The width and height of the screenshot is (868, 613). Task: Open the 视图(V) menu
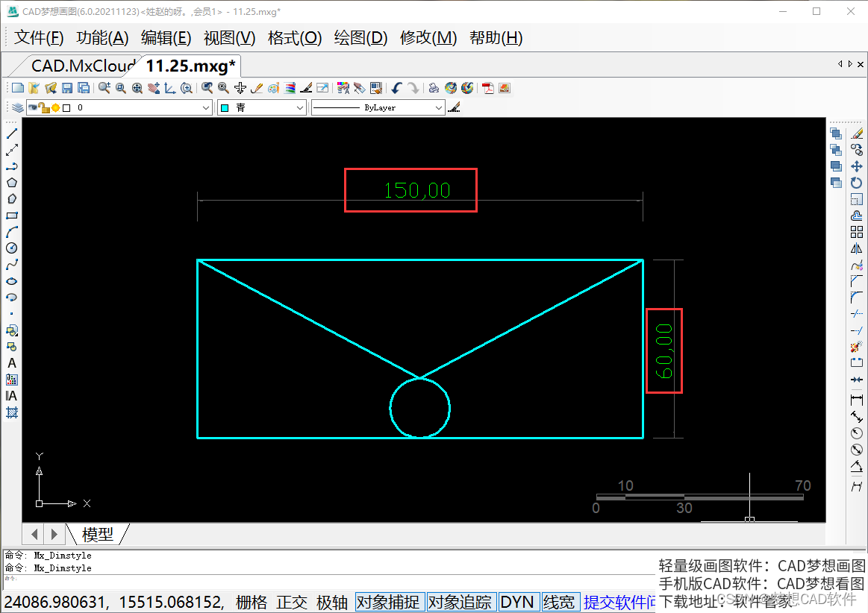coord(229,37)
